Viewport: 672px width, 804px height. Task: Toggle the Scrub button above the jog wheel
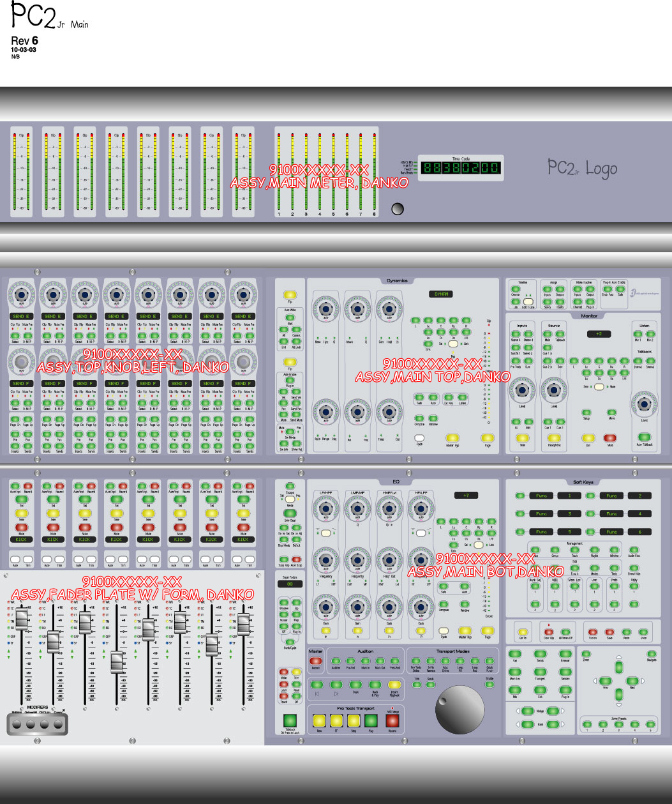[431, 685]
